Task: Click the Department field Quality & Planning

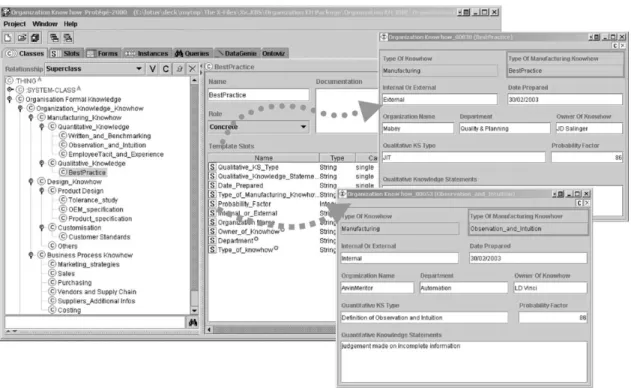Action: click(505, 128)
